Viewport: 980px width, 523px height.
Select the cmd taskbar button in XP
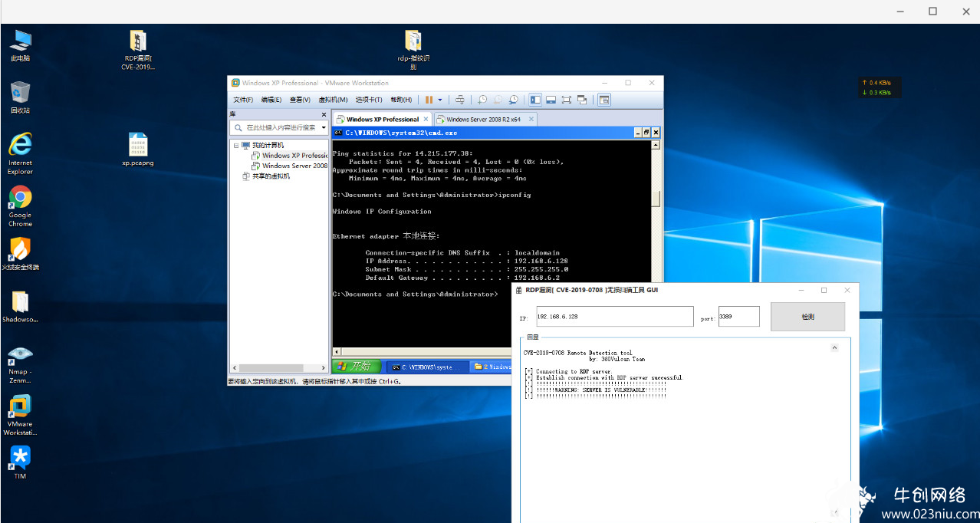[427, 367]
